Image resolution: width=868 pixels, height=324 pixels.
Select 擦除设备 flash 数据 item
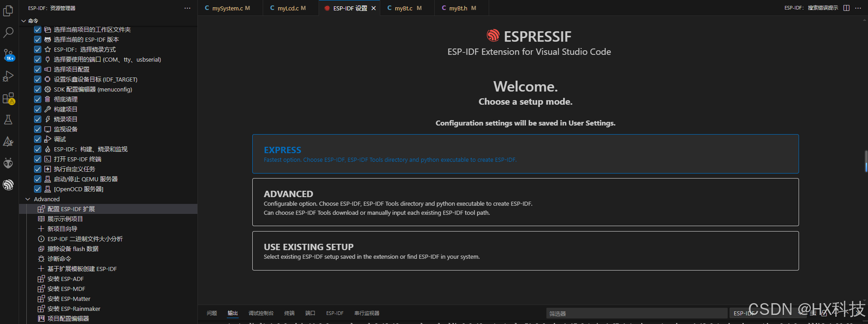(108, 249)
